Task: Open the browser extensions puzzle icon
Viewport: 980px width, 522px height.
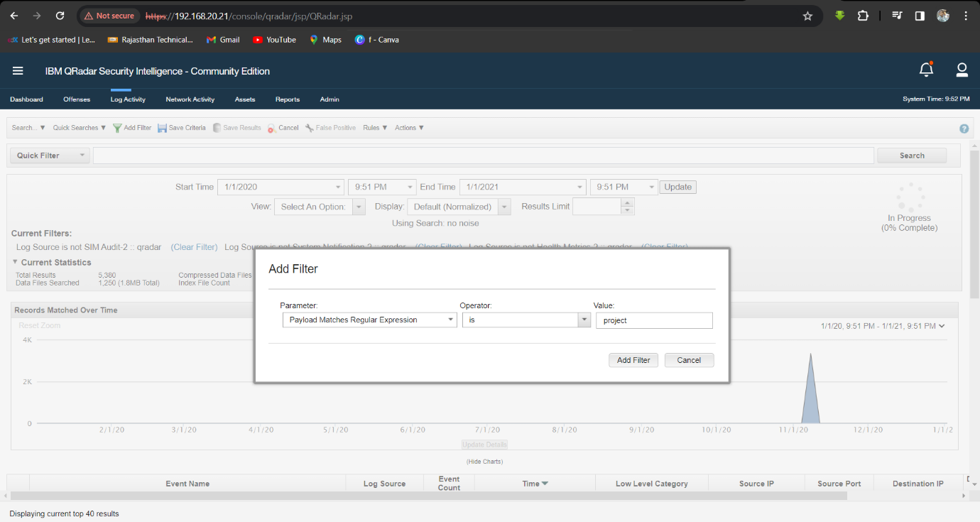Action: (863, 16)
